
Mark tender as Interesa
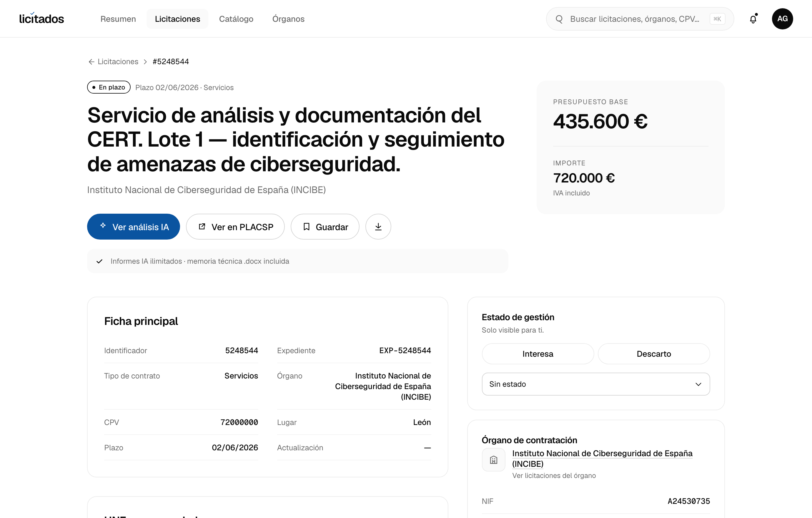click(538, 354)
